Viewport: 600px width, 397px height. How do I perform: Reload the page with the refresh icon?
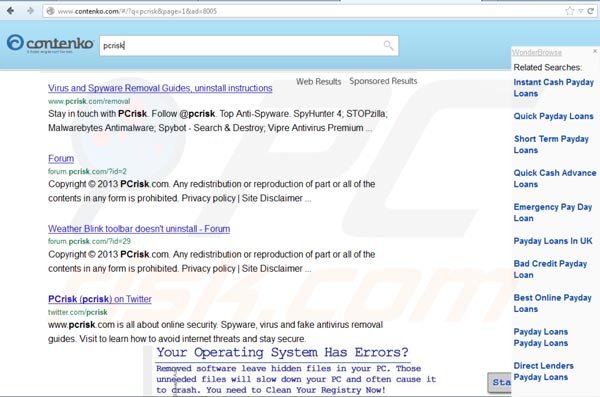591,11
